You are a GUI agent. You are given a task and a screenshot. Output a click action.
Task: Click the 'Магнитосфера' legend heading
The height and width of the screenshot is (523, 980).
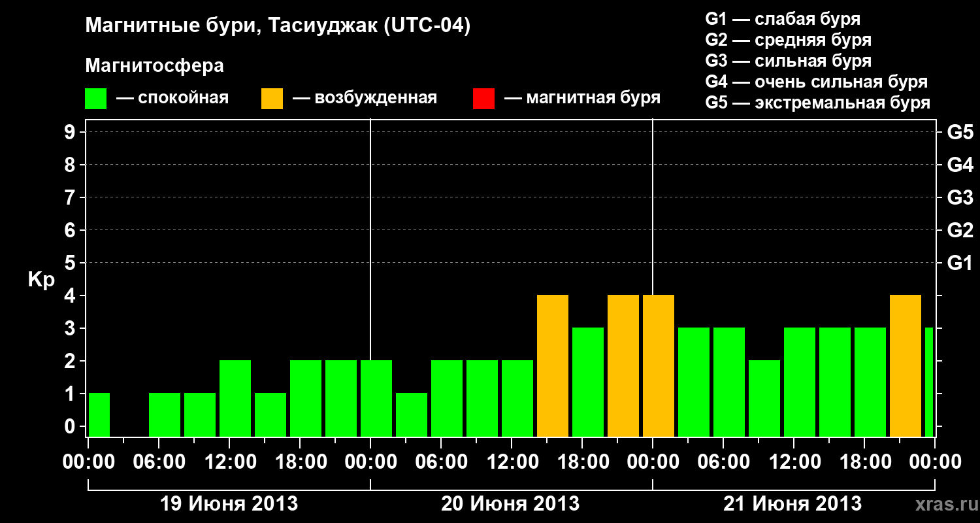click(154, 66)
